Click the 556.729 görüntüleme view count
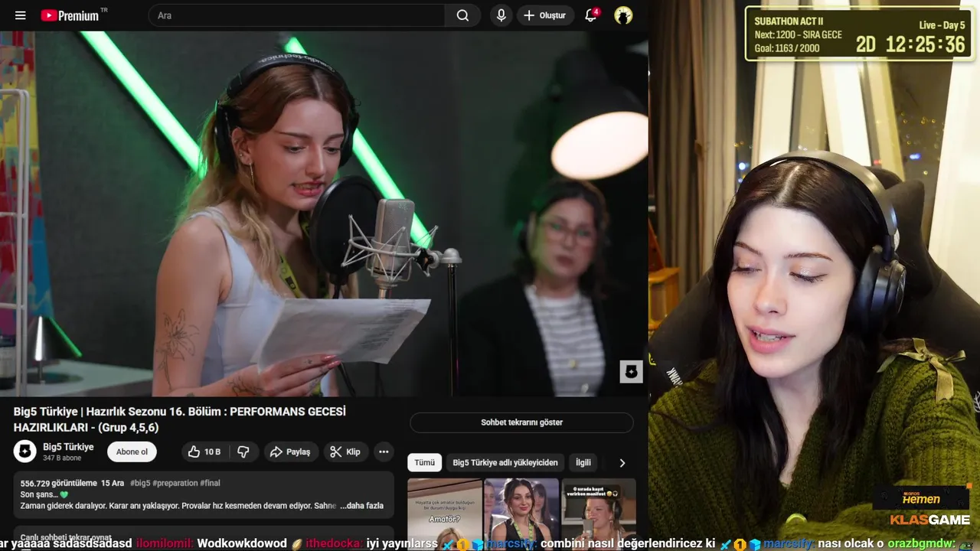980x551 pixels. coord(59,483)
